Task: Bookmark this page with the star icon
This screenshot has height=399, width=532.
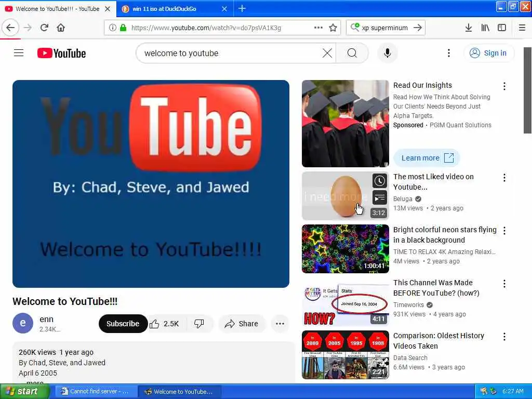Action: [333, 28]
